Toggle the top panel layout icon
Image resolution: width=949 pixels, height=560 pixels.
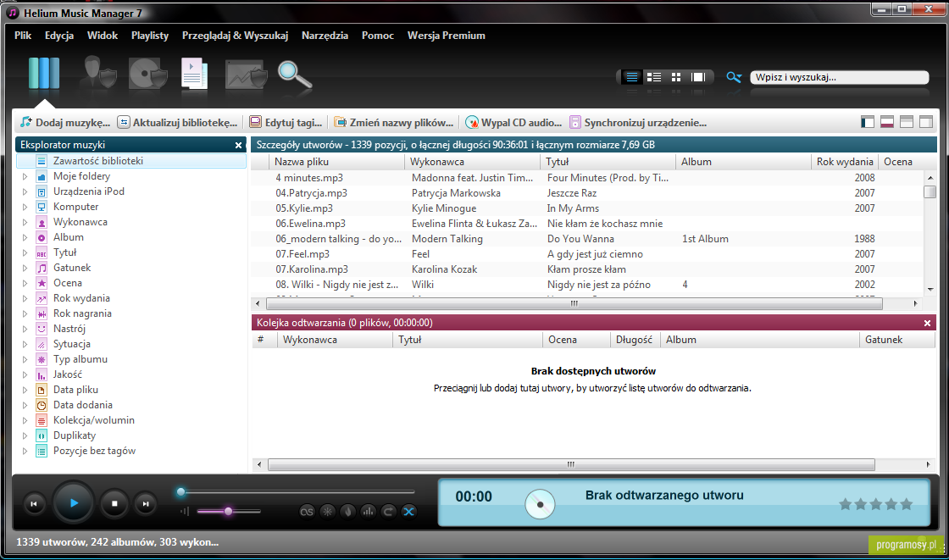(x=906, y=122)
